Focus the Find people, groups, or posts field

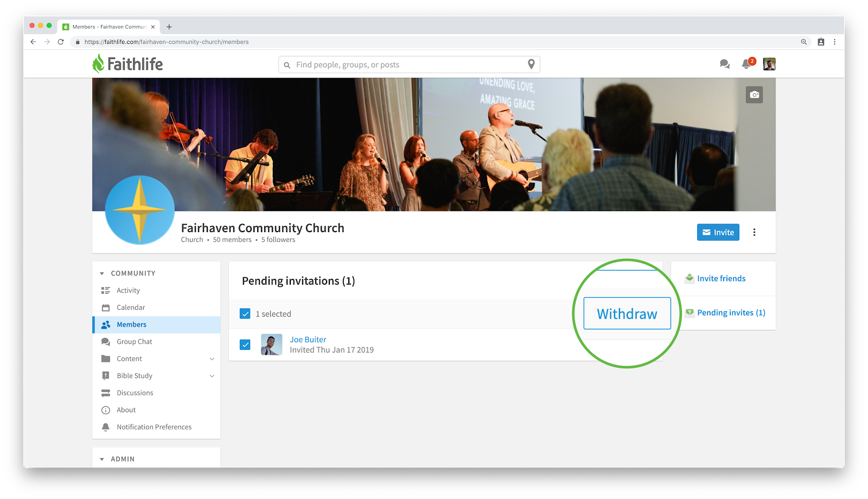point(409,65)
